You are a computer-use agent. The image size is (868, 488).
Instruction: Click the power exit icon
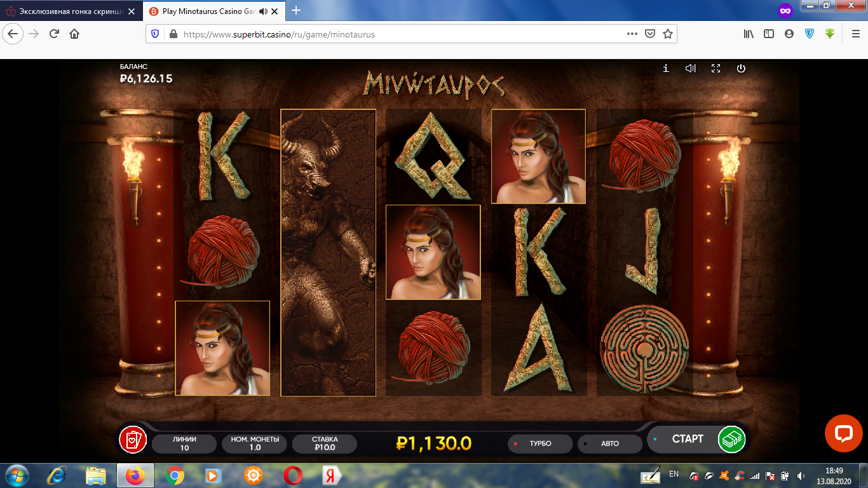point(741,69)
